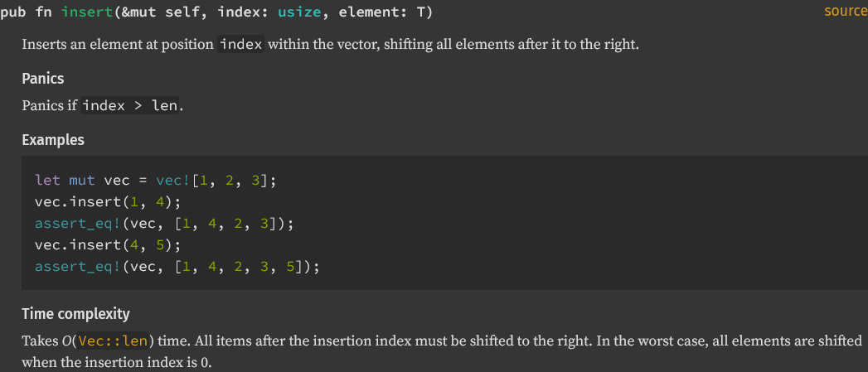868x372 pixels.
Task: Follow the usize type link
Action: [293, 12]
